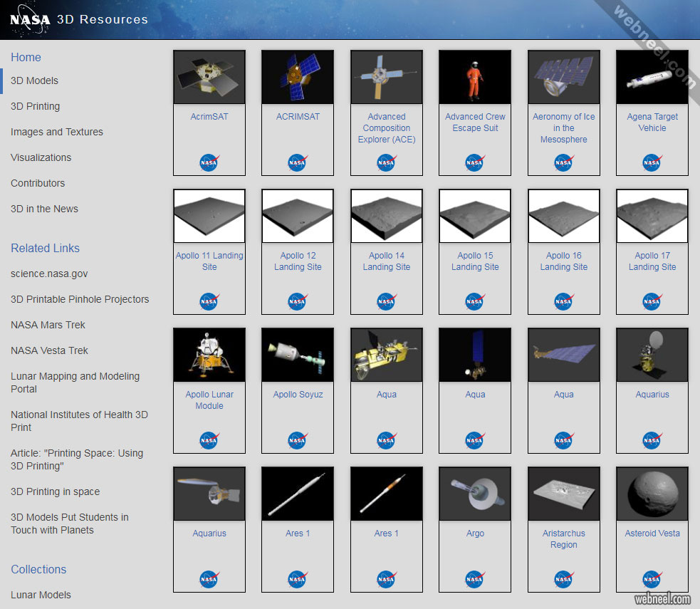Open the Apollo 14 Landing Site title link
The image size is (700, 609).
tap(387, 261)
